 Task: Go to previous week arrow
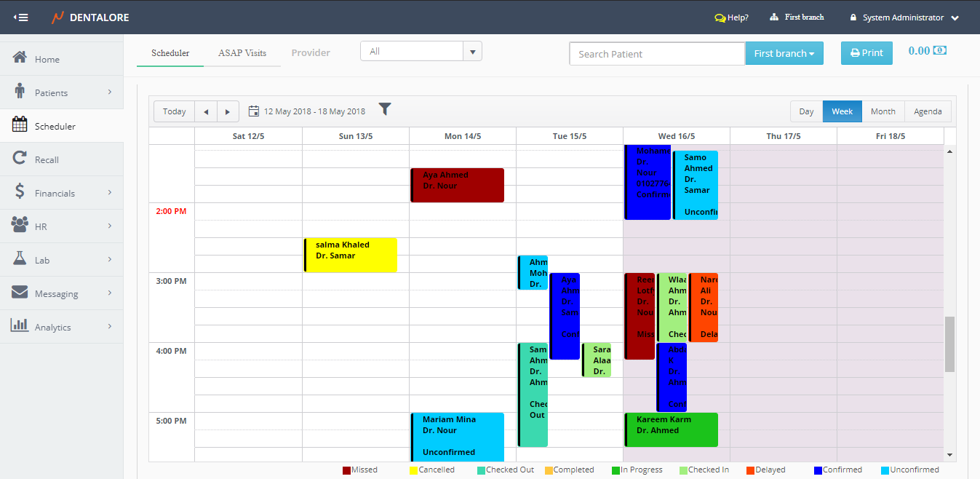[x=206, y=111]
